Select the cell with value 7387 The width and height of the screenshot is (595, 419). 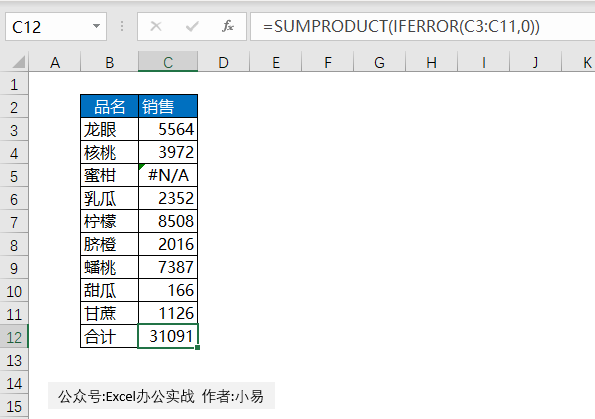(168, 267)
